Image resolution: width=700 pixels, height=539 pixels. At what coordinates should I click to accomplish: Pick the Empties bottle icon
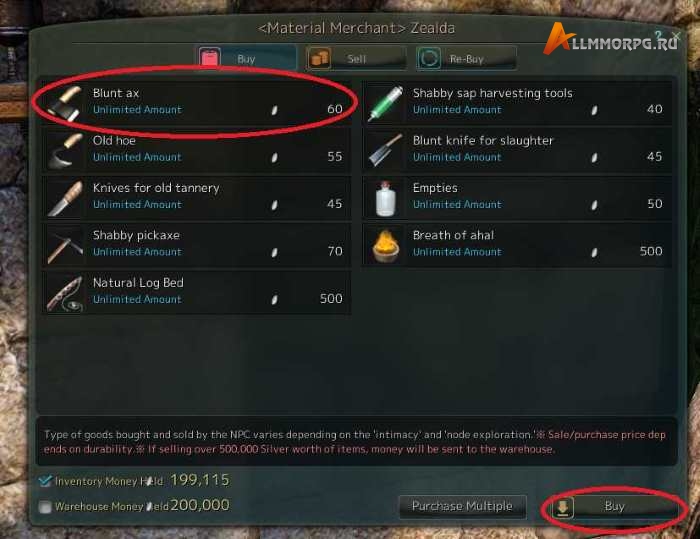click(x=385, y=198)
